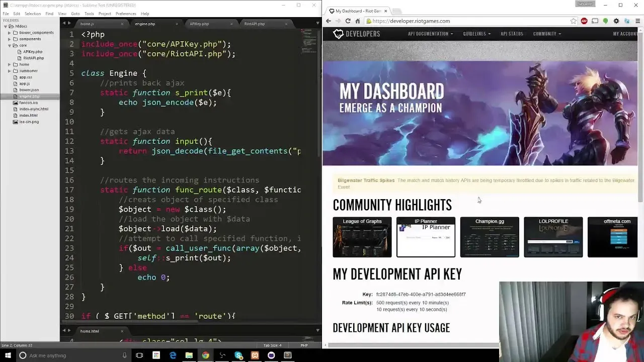This screenshot has height=362, width=644.
Task: Click browser horizontal scrollbar
Action: point(413,345)
